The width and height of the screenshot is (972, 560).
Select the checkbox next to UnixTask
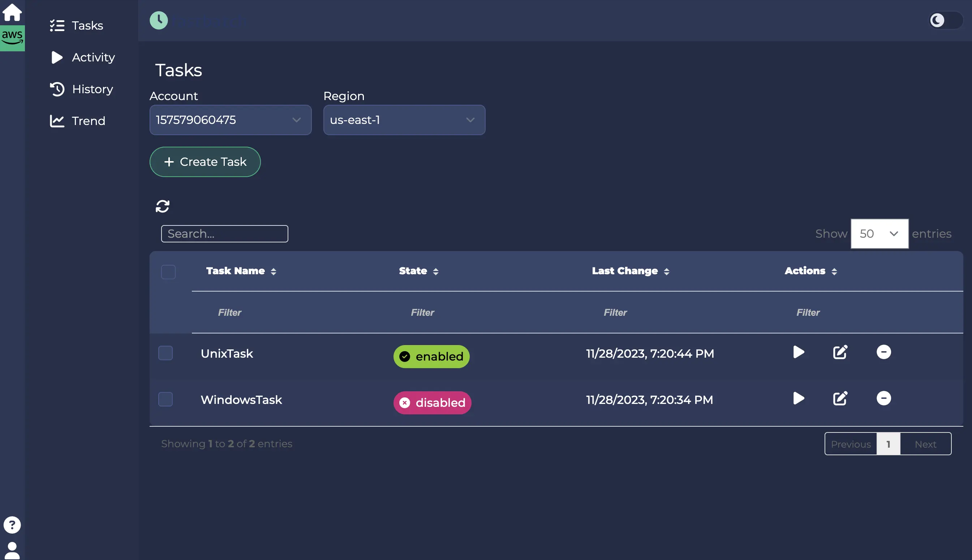point(165,353)
